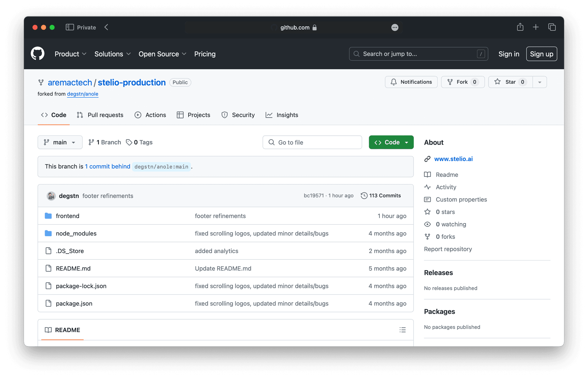The height and width of the screenshot is (378, 588).
Task: Switch to the Security tab
Action: 238,115
